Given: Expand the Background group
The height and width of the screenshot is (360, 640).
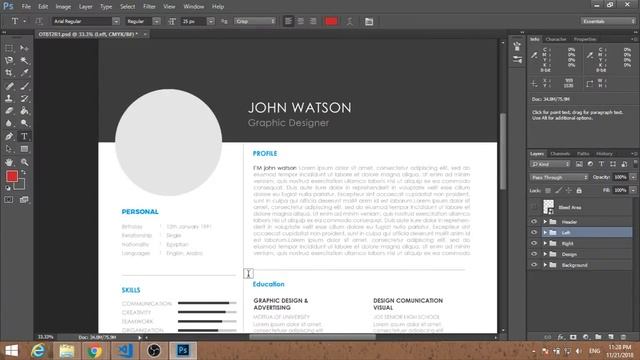Looking at the screenshot, I should (x=545, y=265).
